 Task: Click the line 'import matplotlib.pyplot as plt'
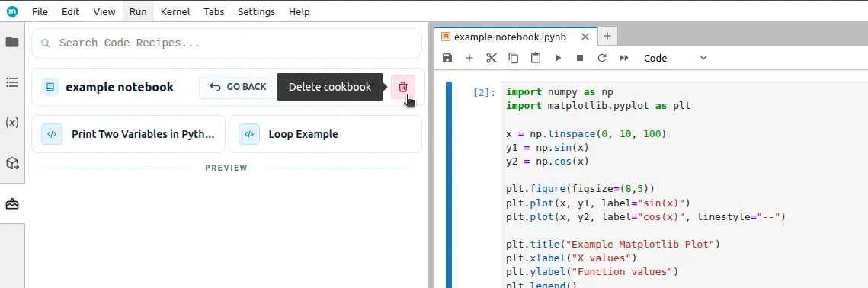click(x=598, y=105)
